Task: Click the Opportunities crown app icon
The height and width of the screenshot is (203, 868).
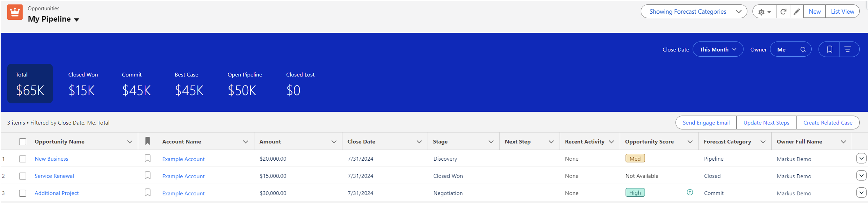Action: point(15,12)
